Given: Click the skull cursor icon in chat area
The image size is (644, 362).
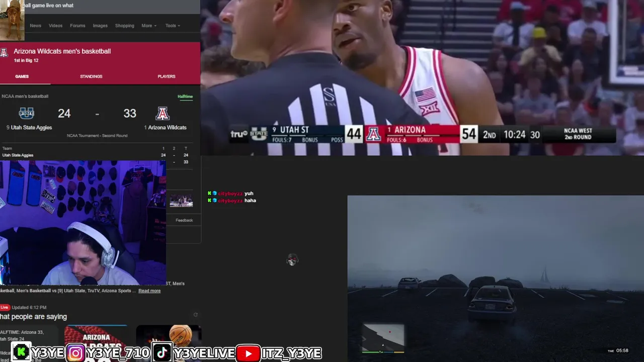Looking at the screenshot, I should 292,260.
